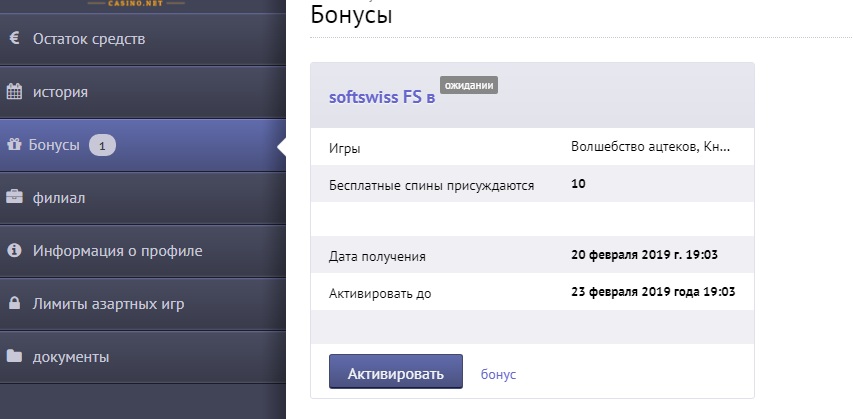This screenshot has height=419, width=853.
Task: Select the Бонусы menu item
Action: pyautogui.click(x=55, y=145)
